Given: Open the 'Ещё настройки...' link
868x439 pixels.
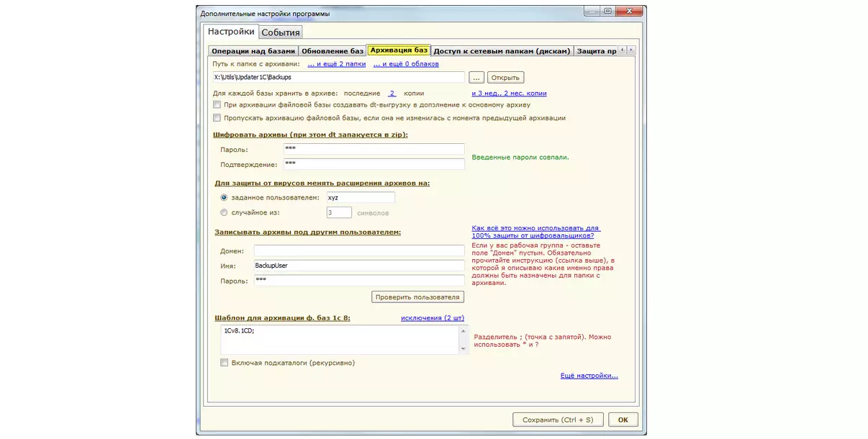Looking at the screenshot, I should (589, 376).
